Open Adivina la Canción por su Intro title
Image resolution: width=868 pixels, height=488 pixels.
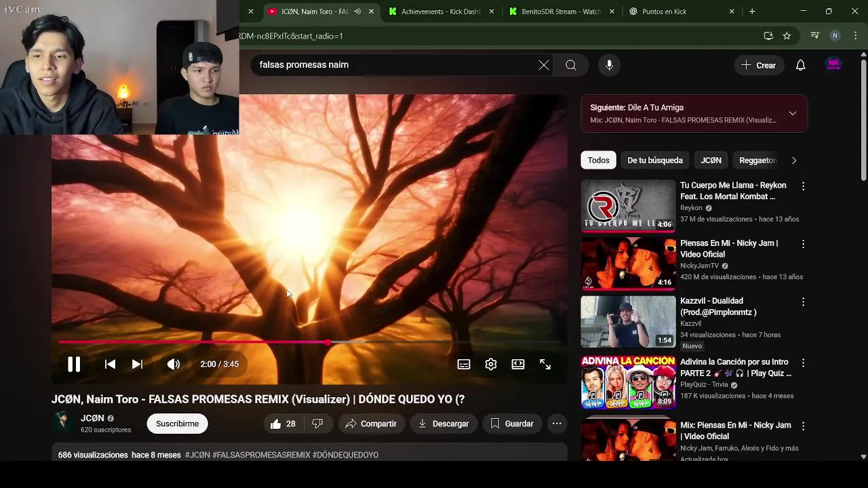coord(736,367)
